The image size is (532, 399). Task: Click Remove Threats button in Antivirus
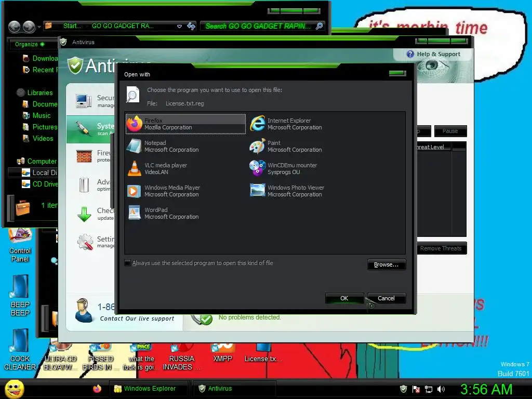[441, 248]
